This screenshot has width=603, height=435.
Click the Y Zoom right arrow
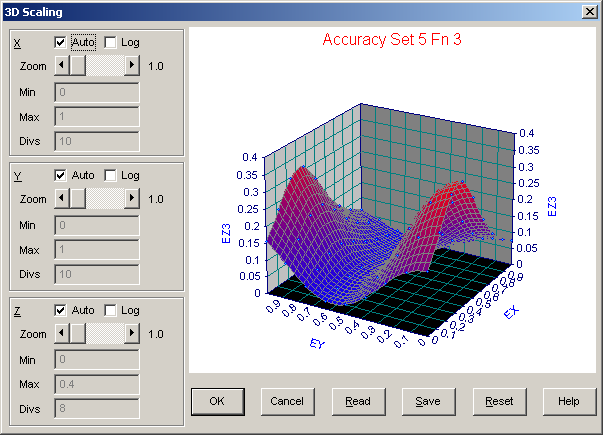[132, 198]
